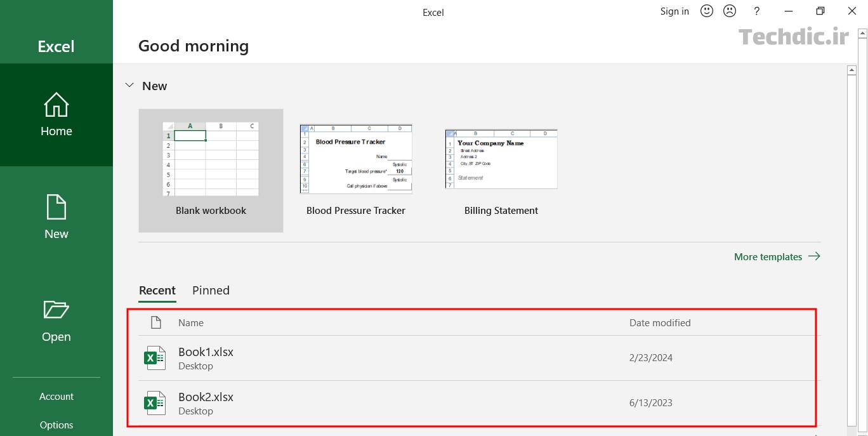Close the Excel window

point(852,11)
